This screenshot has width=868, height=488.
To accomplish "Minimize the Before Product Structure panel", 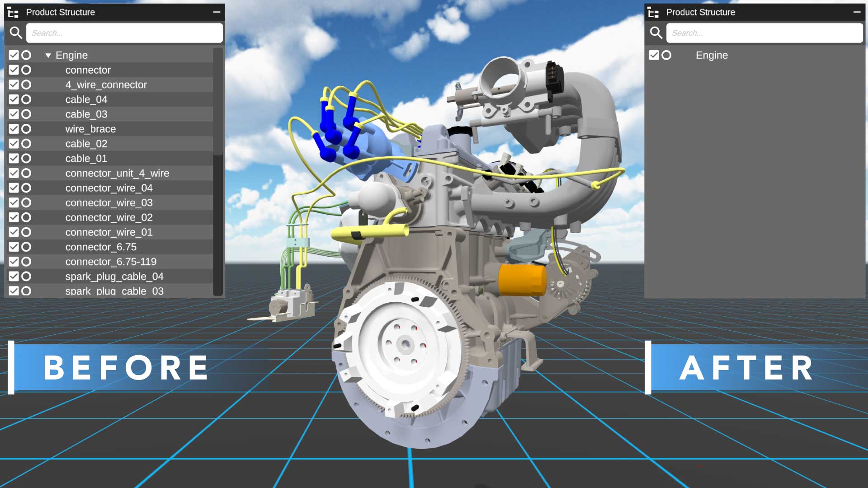I will pos(217,11).
